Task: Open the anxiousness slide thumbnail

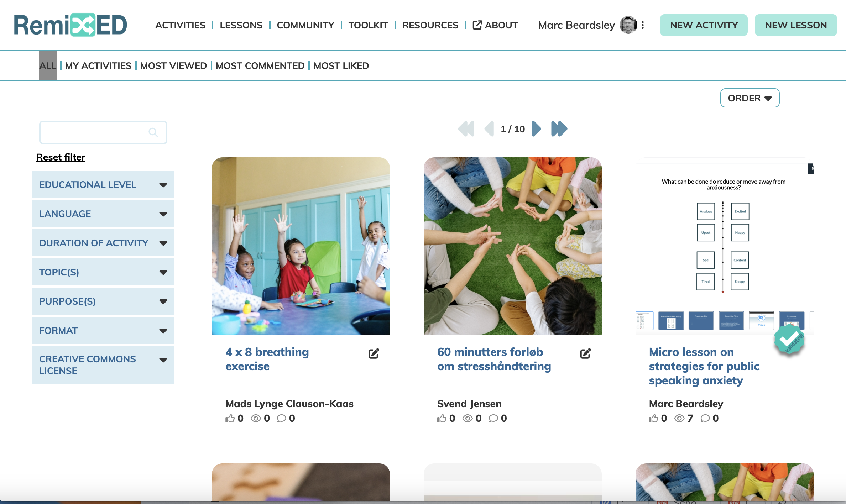Action: (725, 246)
